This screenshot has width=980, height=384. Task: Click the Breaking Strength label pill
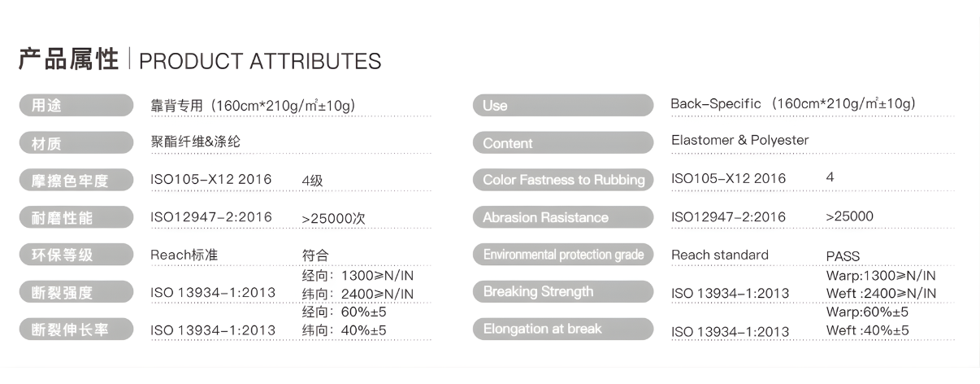pos(562,291)
